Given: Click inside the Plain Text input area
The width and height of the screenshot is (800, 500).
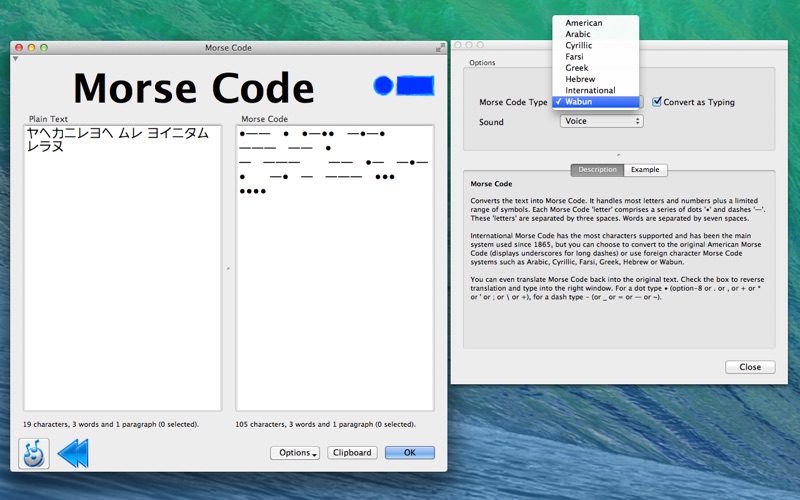Looking at the screenshot, I should tap(122, 268).
